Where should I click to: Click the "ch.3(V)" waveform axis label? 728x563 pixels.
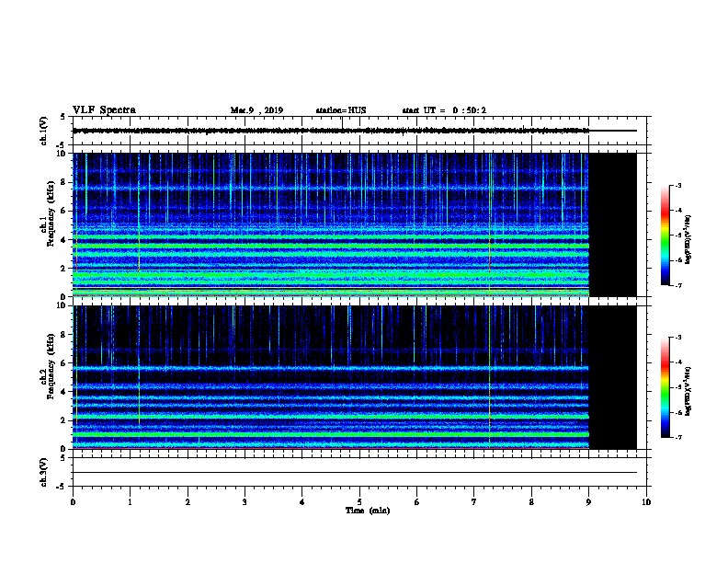(44, 472)
